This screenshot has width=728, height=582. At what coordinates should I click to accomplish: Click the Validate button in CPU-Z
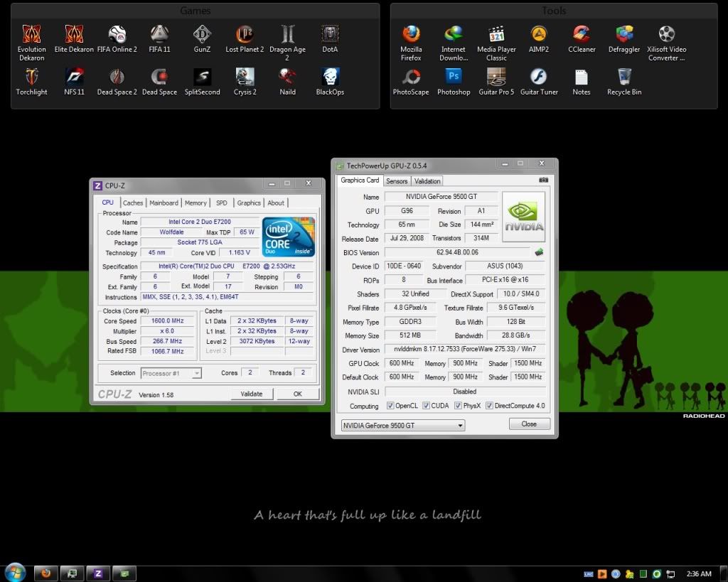pyautogui.click(x=252, y=394)
